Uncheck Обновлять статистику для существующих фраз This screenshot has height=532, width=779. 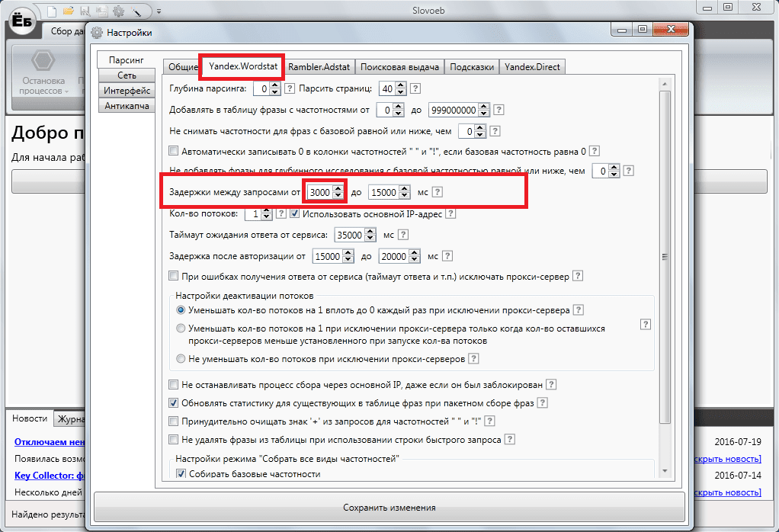(x=173, y=403)
